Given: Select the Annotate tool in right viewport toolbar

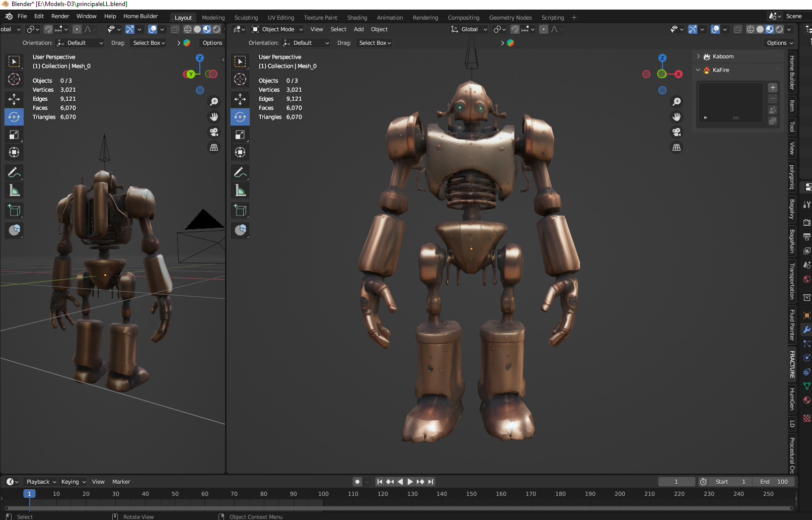Looking at the screenshot, I should tap(240, 173).
